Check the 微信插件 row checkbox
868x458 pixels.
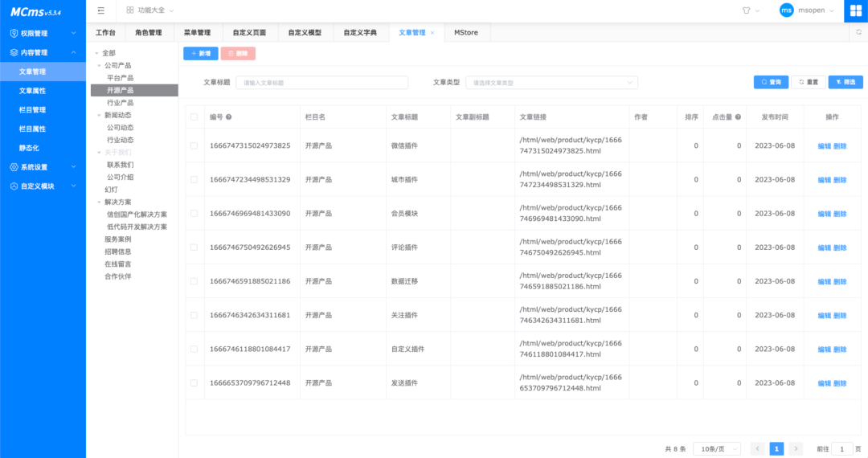point(194,146)
